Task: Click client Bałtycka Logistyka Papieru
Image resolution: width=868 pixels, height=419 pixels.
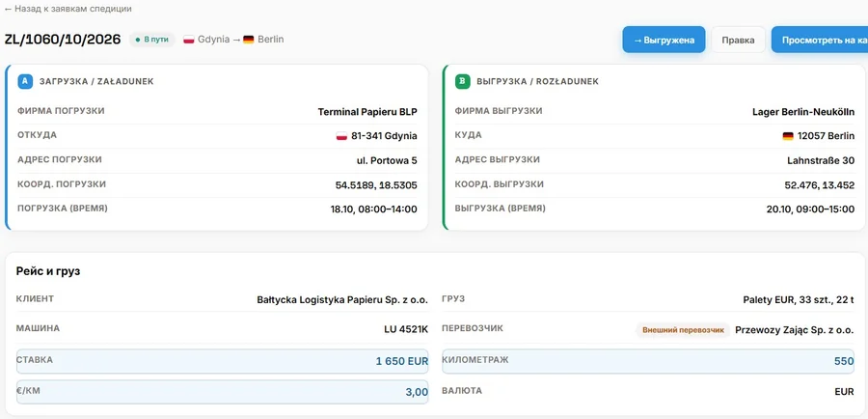Action: coord(342,300)
